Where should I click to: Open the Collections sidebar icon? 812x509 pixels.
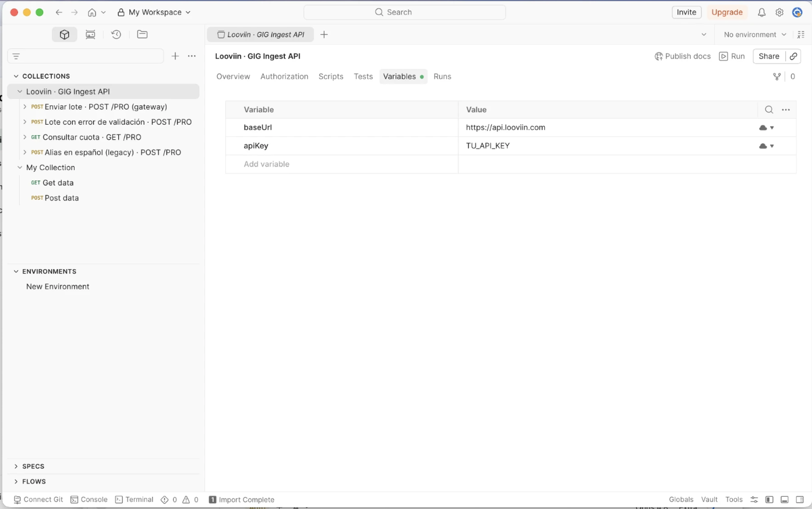(x=65, y=34)
